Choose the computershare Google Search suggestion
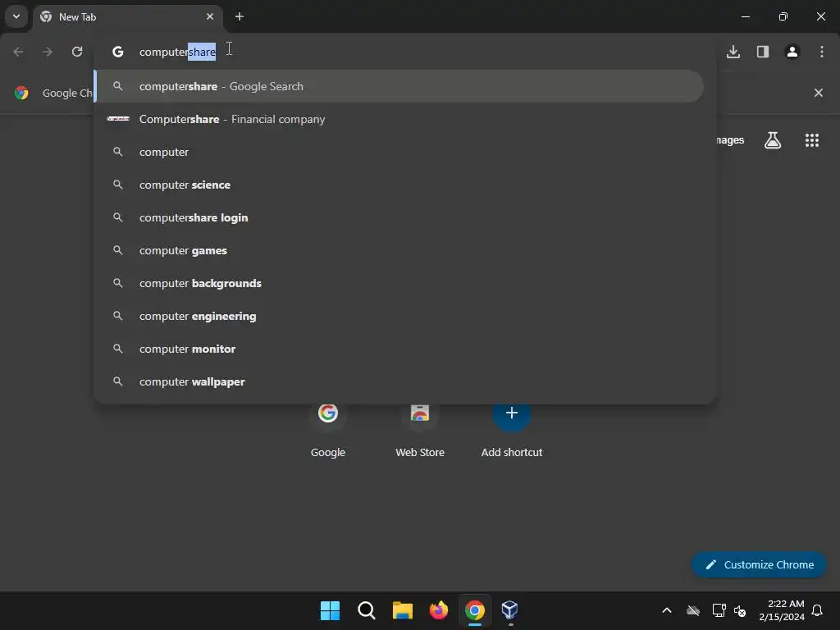The image size is (840, 630). click(399, 86)
